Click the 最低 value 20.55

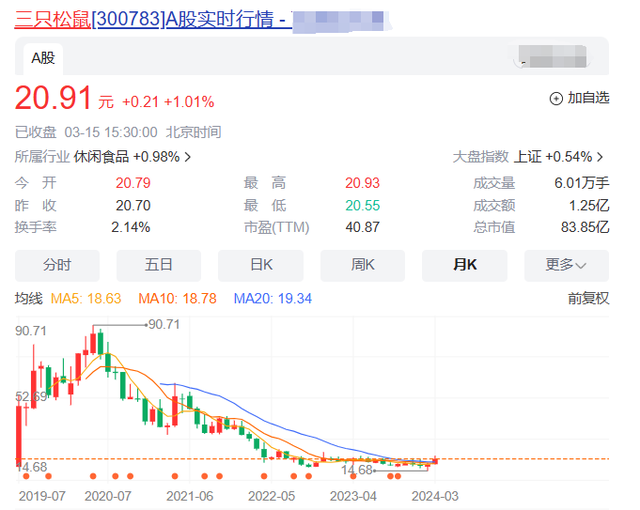[362, 206]
